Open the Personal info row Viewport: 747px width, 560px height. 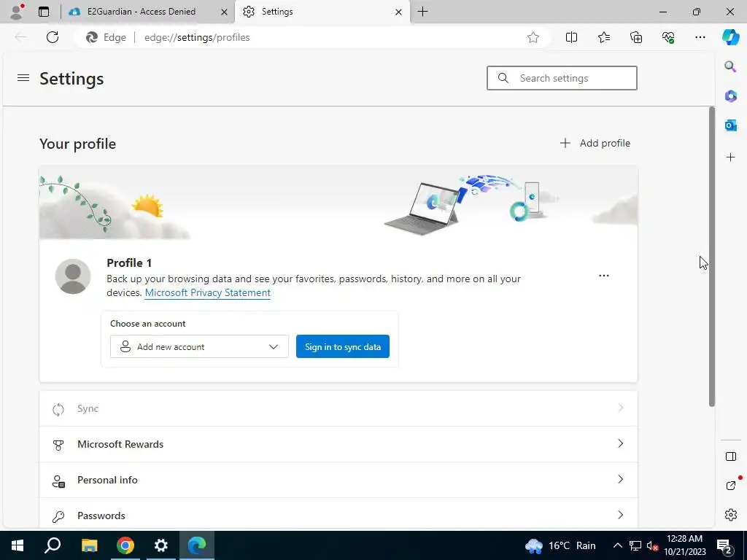click(338, 480)
